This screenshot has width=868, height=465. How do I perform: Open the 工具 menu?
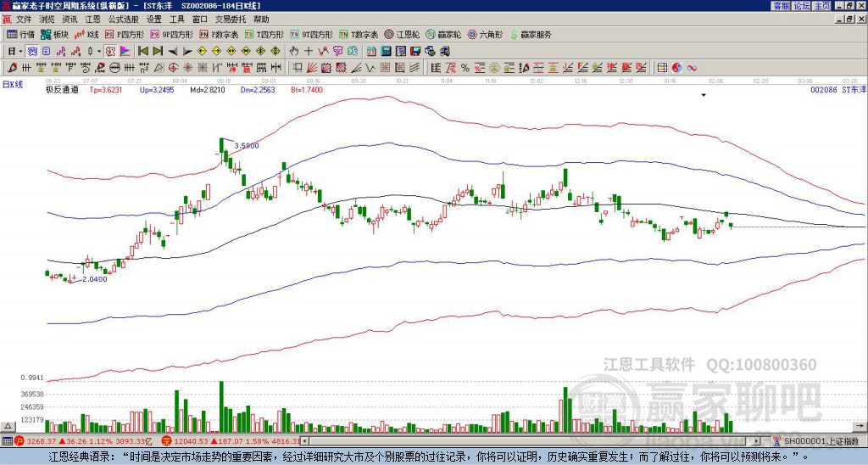click(x=177, y=20)
